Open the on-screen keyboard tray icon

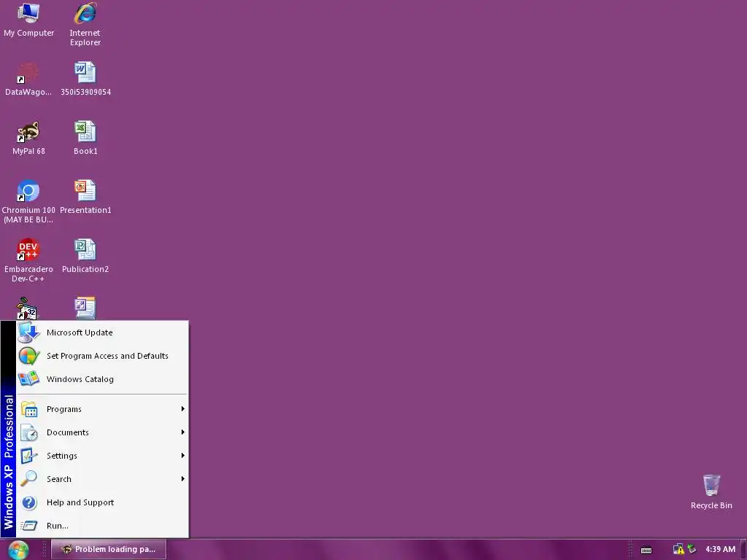[646, 550]
